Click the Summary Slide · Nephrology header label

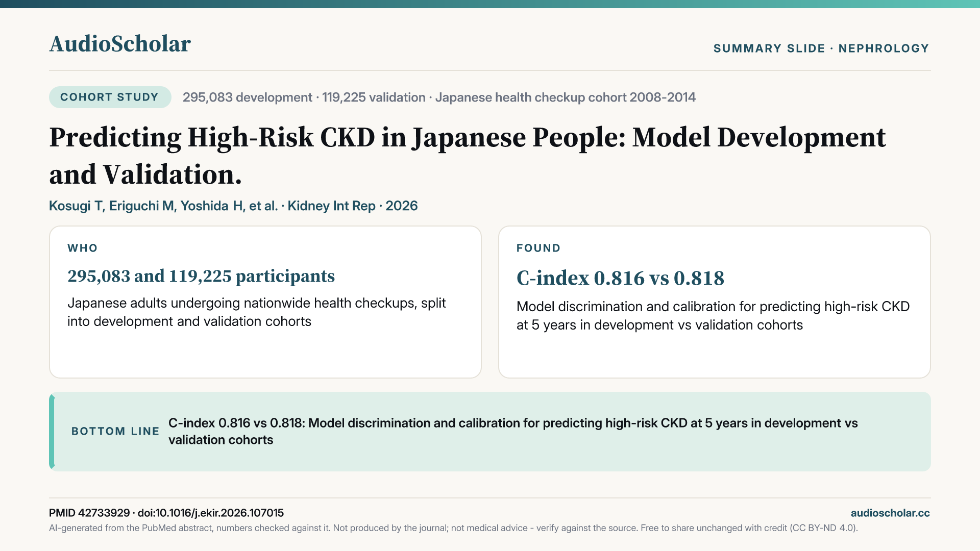tap(821, 48)
